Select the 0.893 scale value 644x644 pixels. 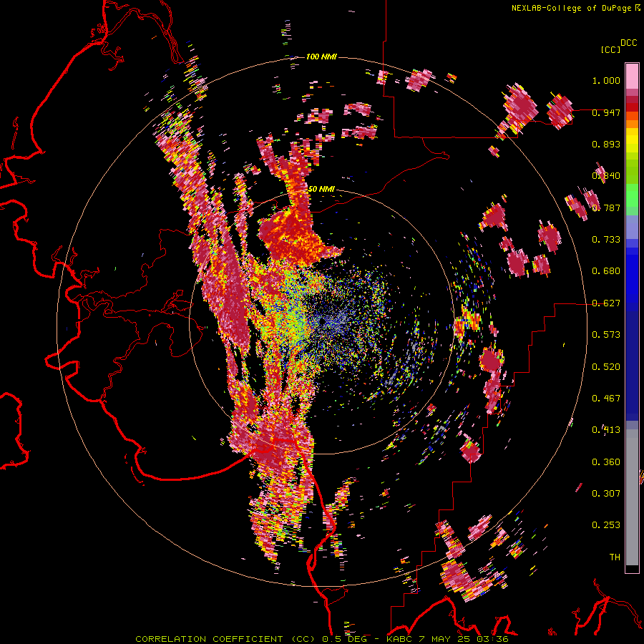pos(606,144)
